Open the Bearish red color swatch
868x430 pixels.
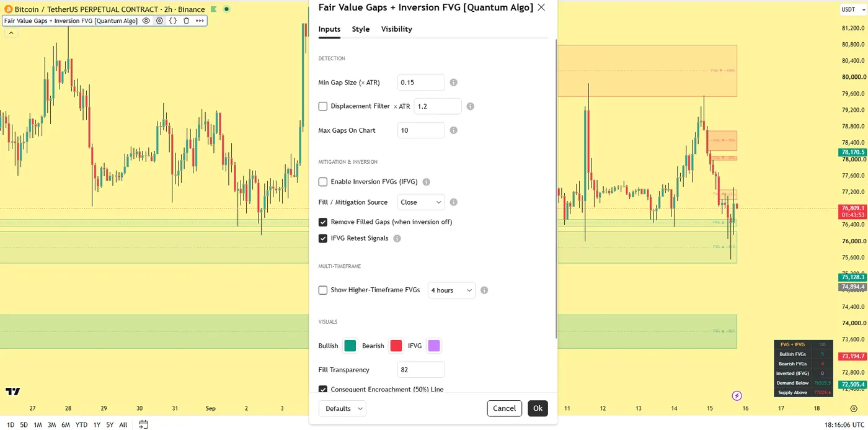tap(396, 346)
